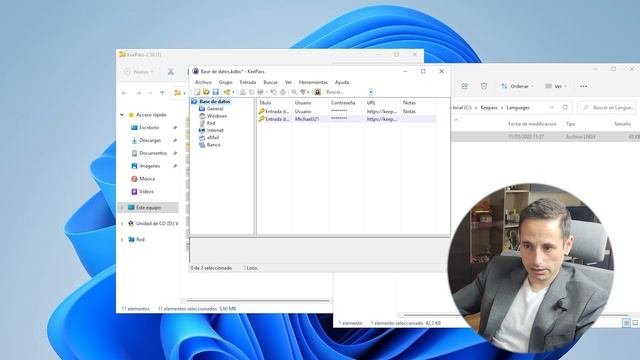Screen dimensions: 640x360
Task: Open Vídeos in Explorer navigation pane
Action: pos(146,191)
